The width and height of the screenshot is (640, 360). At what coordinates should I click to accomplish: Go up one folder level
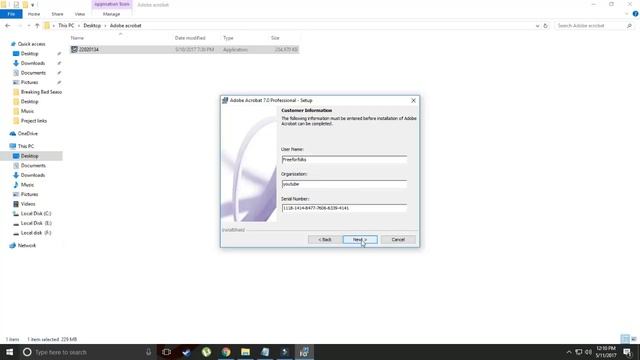[37, 26]
